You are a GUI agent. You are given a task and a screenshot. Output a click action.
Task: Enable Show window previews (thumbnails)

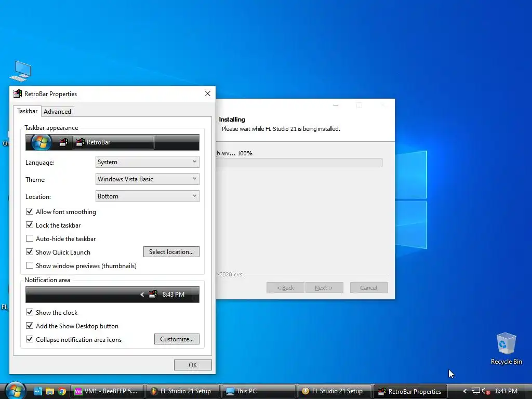[30, 265]
